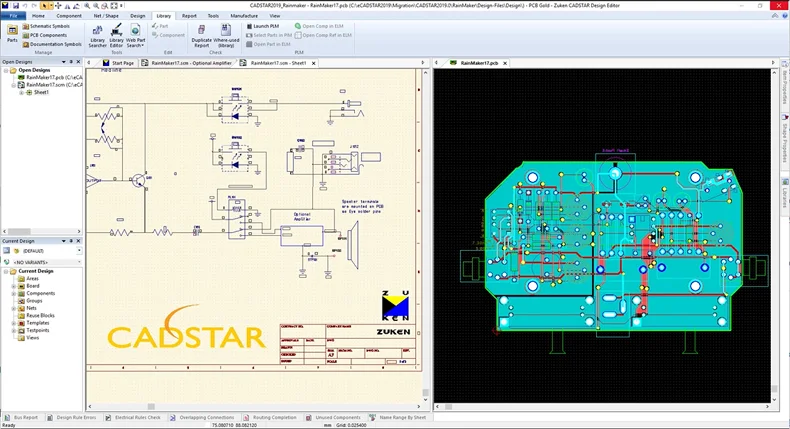Expand the Board tree node

coord(14,286)
